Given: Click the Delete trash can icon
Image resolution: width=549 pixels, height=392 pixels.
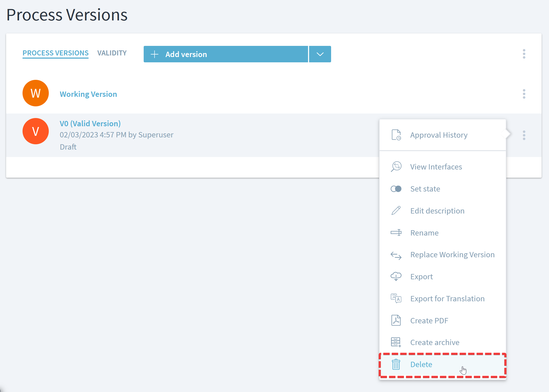Looking at the screenshot, I should point(396,364).
